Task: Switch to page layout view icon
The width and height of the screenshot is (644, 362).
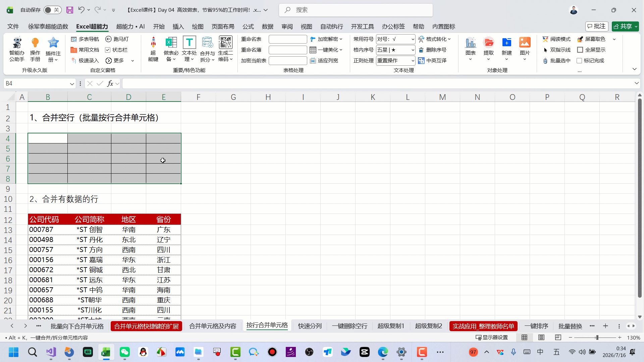Action: tap(541, 338)
